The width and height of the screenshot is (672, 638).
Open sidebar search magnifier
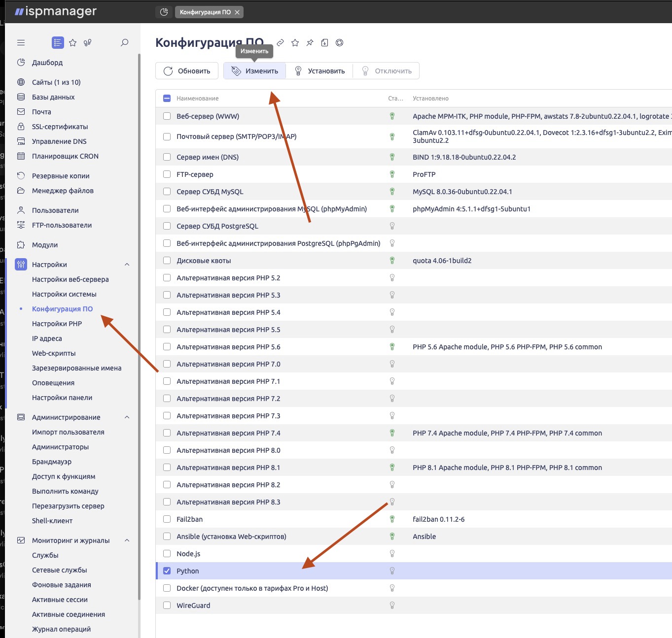125,43
